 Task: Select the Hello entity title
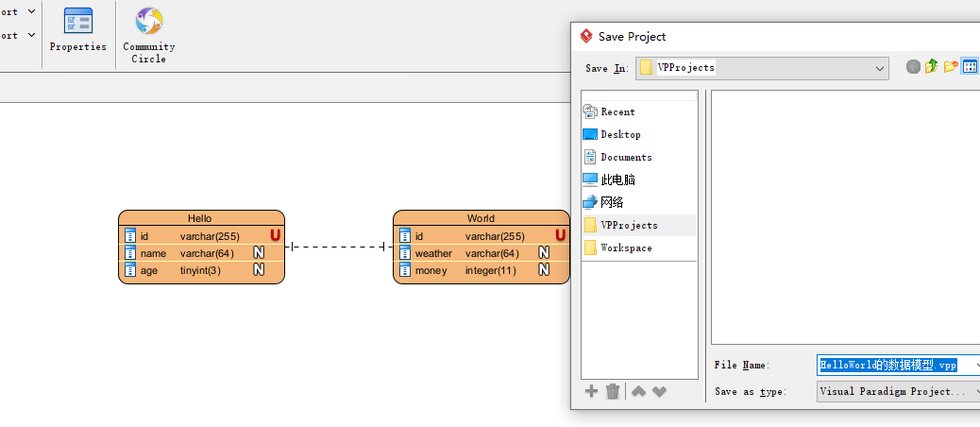(x=199, y=218)
